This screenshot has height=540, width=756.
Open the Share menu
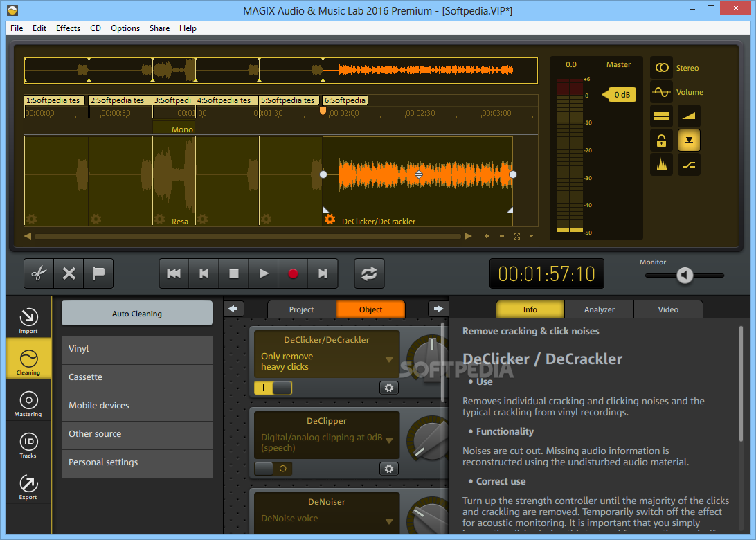(159, 28)
